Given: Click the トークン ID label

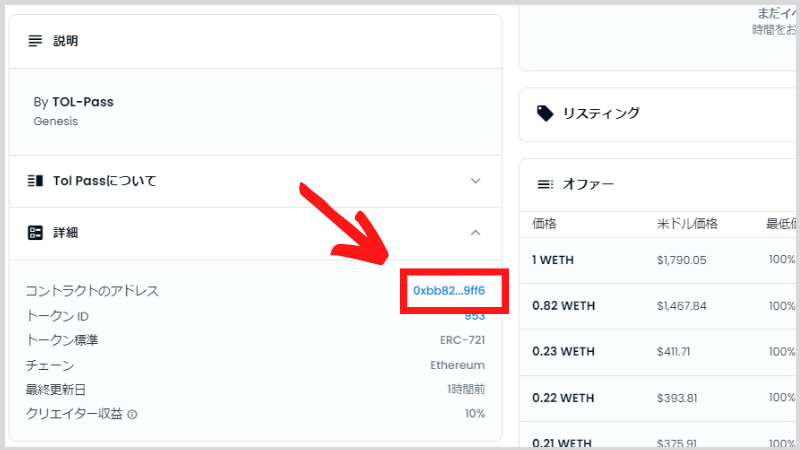Looking at the screenshot, I should [x=57, y=316].
